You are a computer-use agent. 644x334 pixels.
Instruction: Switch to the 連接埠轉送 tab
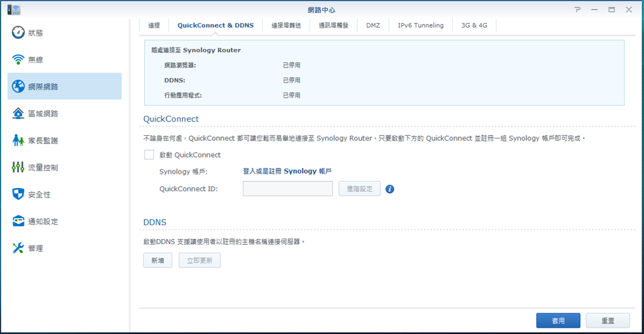[x=286, y=25]
